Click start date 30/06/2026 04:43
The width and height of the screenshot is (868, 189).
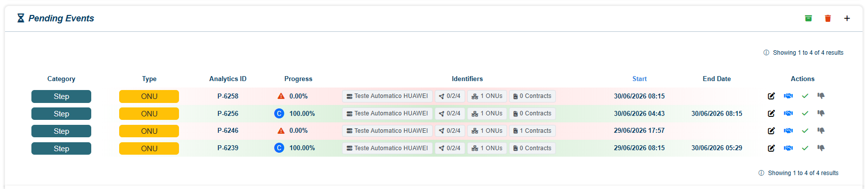(x=639, y=113)
